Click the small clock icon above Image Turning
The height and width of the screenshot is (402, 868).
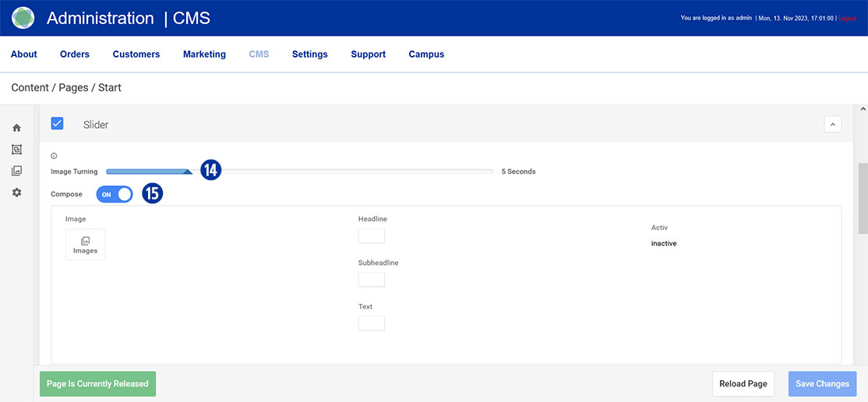coord(54,156)
